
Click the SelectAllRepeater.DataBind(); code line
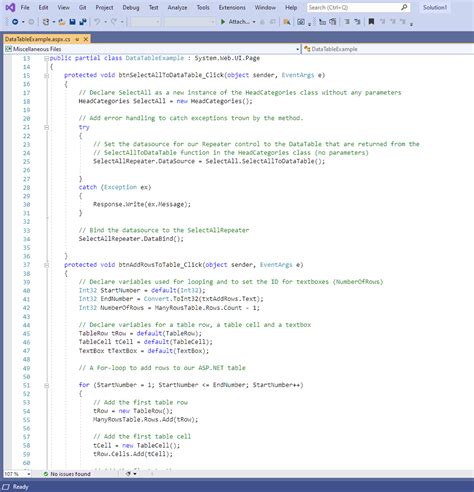tap(131, 239)
